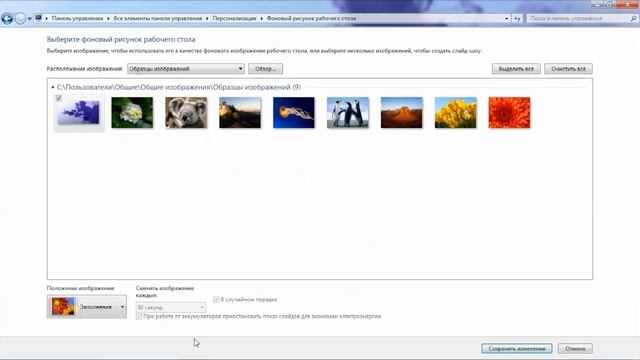This screenshot has height=360, width=640.
Task: Open 'Все элементы панели управления' breadcrumb
Action: (158, 18)
